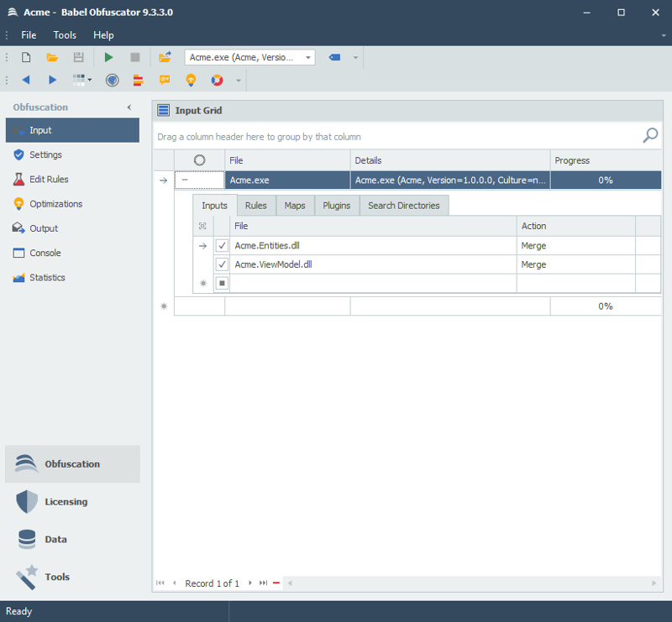Switch to the Search Directories tab

404,206
